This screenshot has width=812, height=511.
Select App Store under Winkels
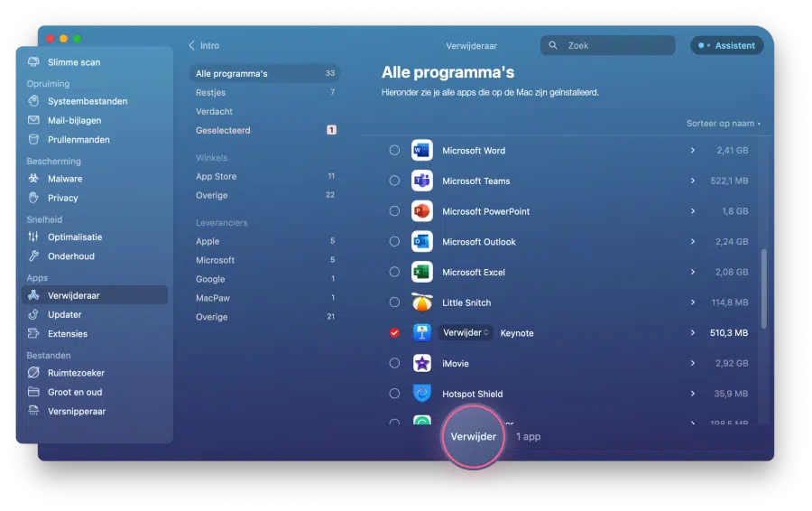point(265,176)
